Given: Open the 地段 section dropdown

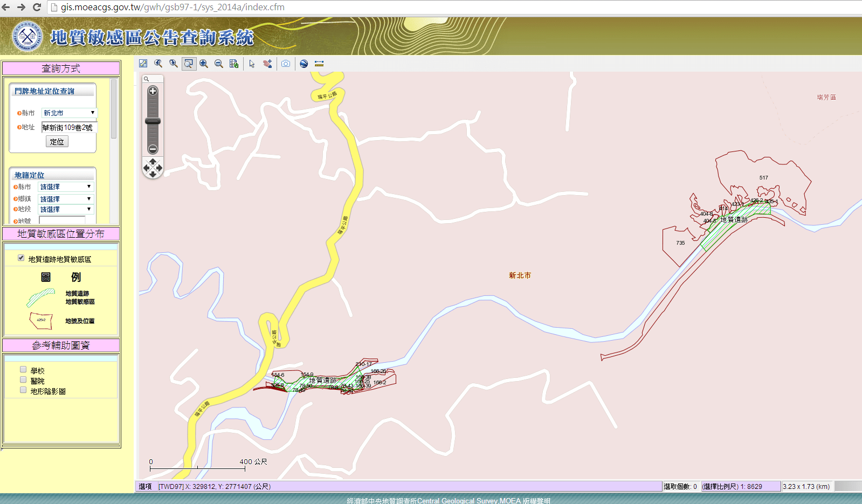Looking at the screenshot, I should [x=66, y=209].
